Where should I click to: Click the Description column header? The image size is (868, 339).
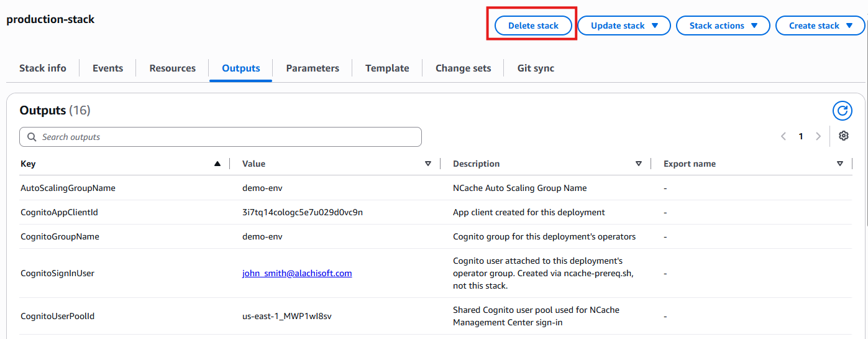coord(476,164)
